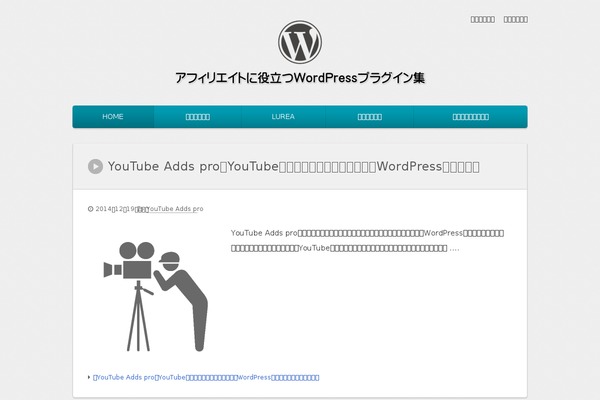
Task: Click the WordPress logo in the header
Action: (300, 42)
